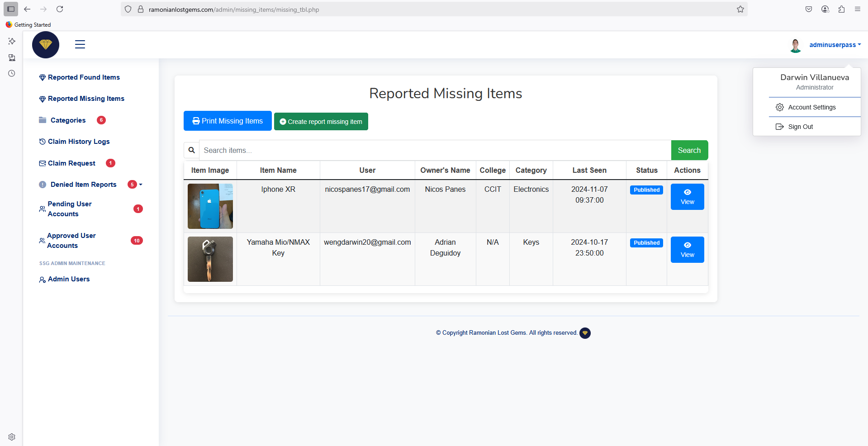View the Iphone XR item details

click(x=687, y=197)
